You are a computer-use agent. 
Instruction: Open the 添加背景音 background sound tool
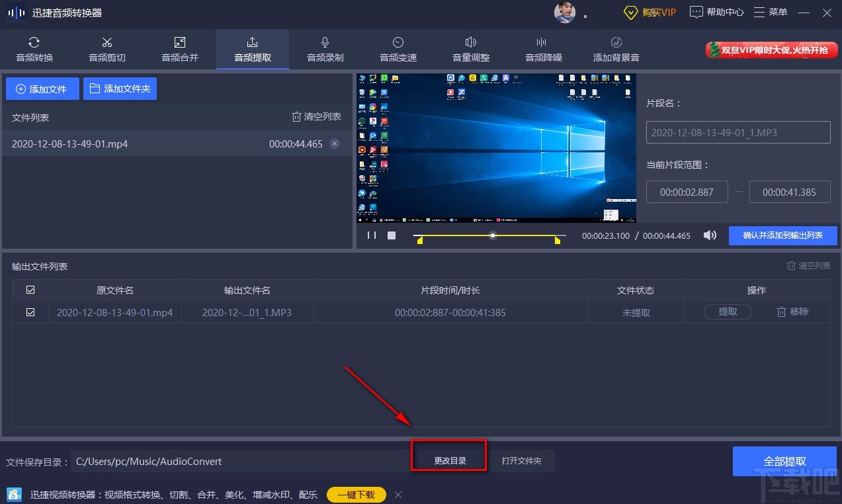(x=616, y=49)
